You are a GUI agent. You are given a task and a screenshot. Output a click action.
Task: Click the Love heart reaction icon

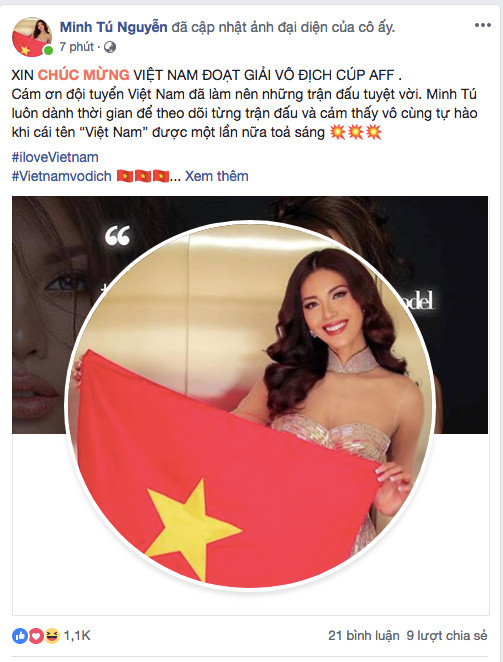point(36,636)
